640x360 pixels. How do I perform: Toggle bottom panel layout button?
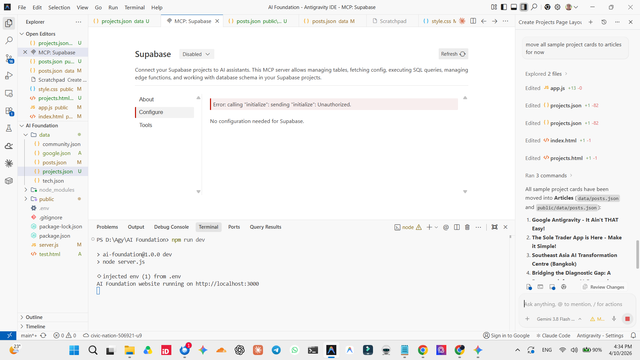point(514,7)
